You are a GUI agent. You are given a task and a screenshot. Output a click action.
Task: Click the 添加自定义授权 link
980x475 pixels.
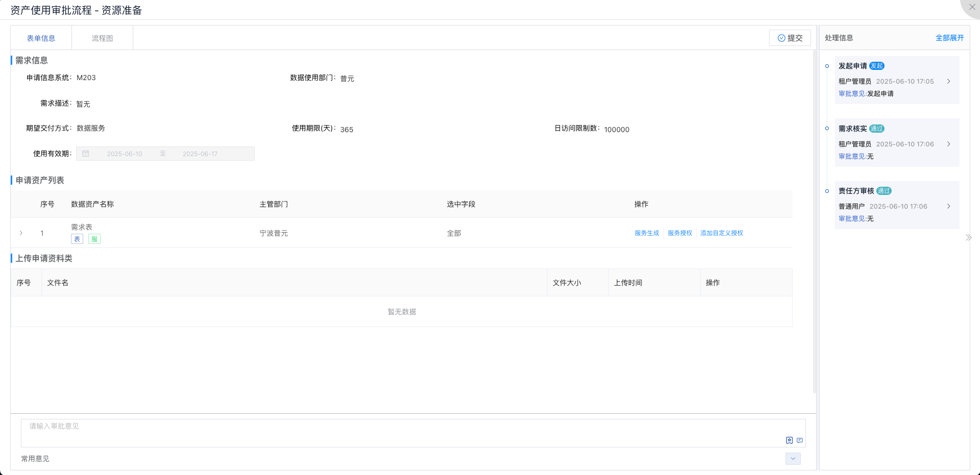click(x=722, y=233)
